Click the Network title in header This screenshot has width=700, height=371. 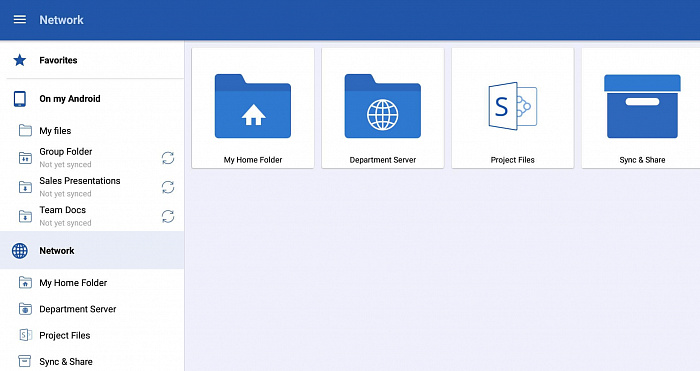click(61, 20)
